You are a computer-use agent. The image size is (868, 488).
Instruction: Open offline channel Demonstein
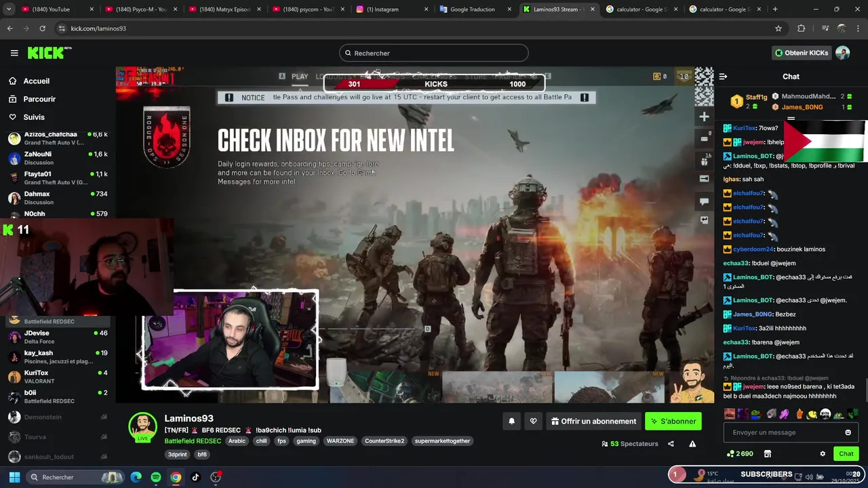(58, 417)
